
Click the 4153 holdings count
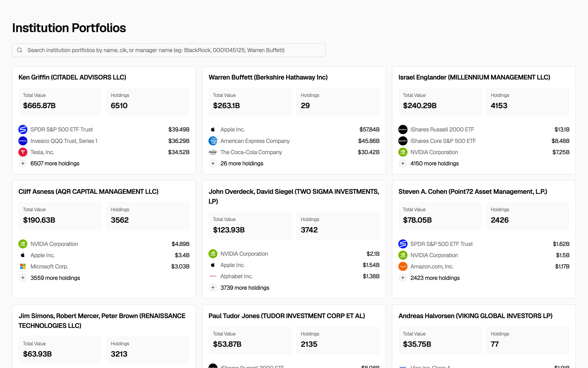[499, 106]
